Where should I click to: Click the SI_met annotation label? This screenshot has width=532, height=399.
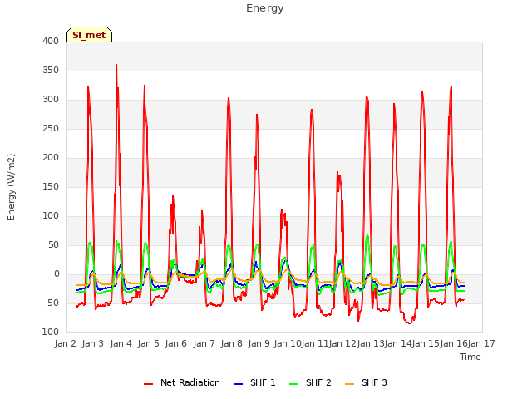click(89, 35)
